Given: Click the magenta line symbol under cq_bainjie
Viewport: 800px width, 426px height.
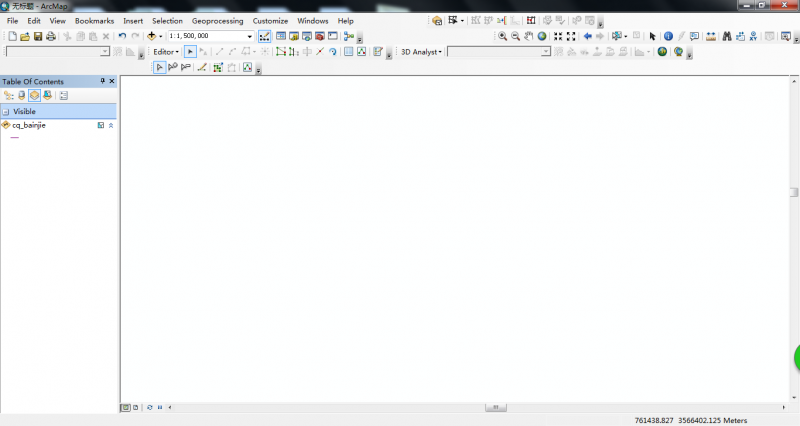Looking at the screenshot, I should tap(14, 137).
